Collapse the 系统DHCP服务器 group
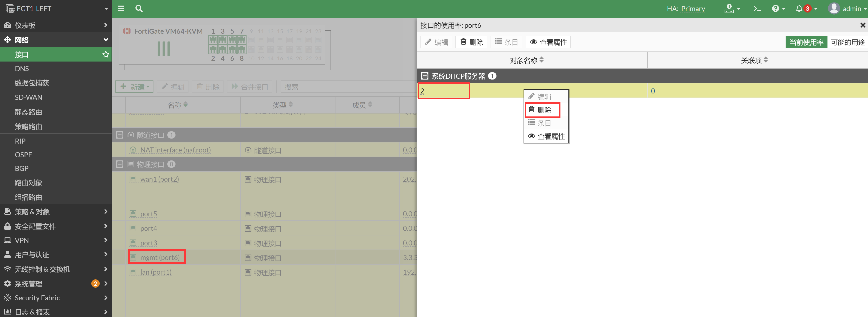 [x=425, y=76]
